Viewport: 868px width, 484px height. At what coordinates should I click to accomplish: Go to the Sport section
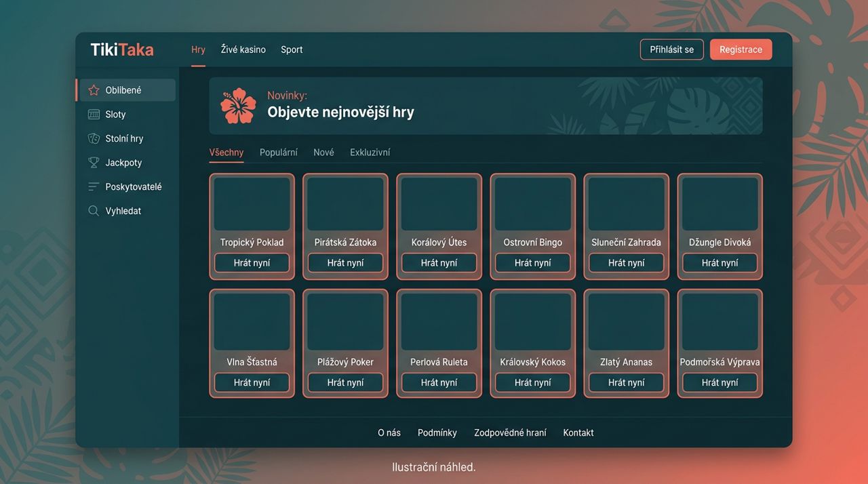[x=292, y=49]
